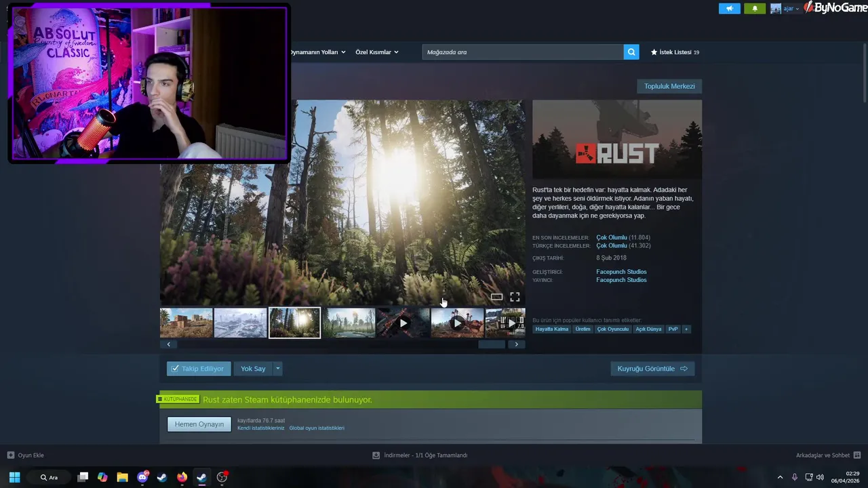This screenshot has height=488, width=868.
Task: Open File Explorer from the taskbar
Action: pyautogui.click(x=122, y=477)
